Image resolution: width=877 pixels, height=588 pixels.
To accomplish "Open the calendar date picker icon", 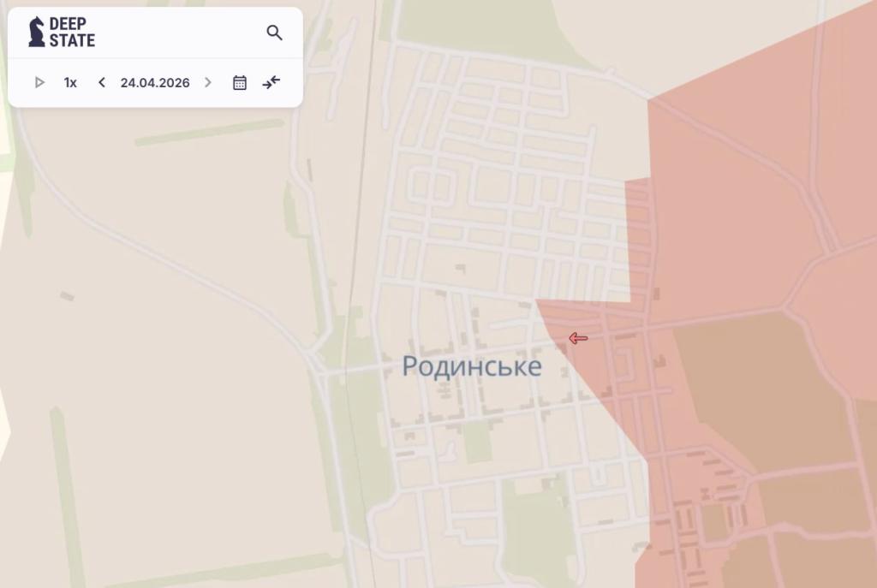I will (240, 83).
